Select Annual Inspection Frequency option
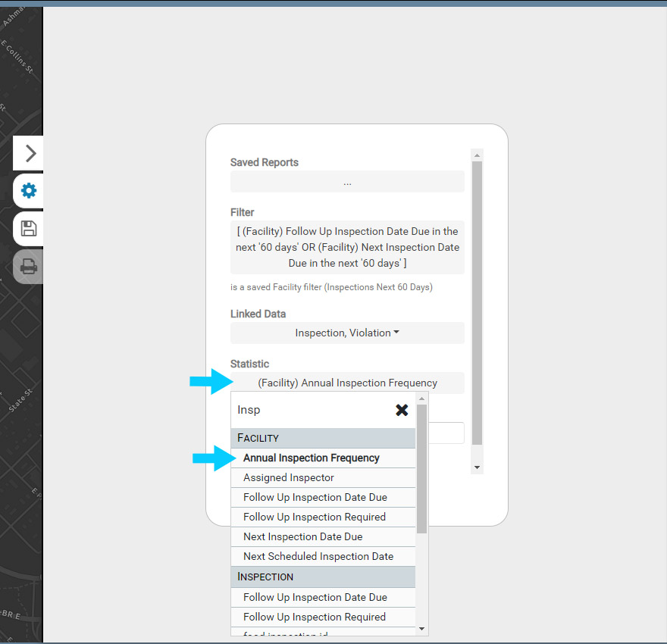667x644 pixels. (x=312, y=458)
